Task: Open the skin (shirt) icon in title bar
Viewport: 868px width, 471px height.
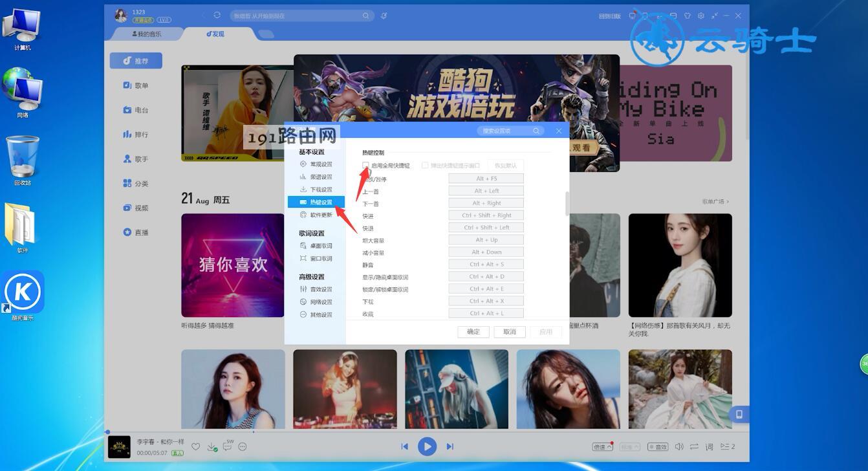Action: coord(688,16)
